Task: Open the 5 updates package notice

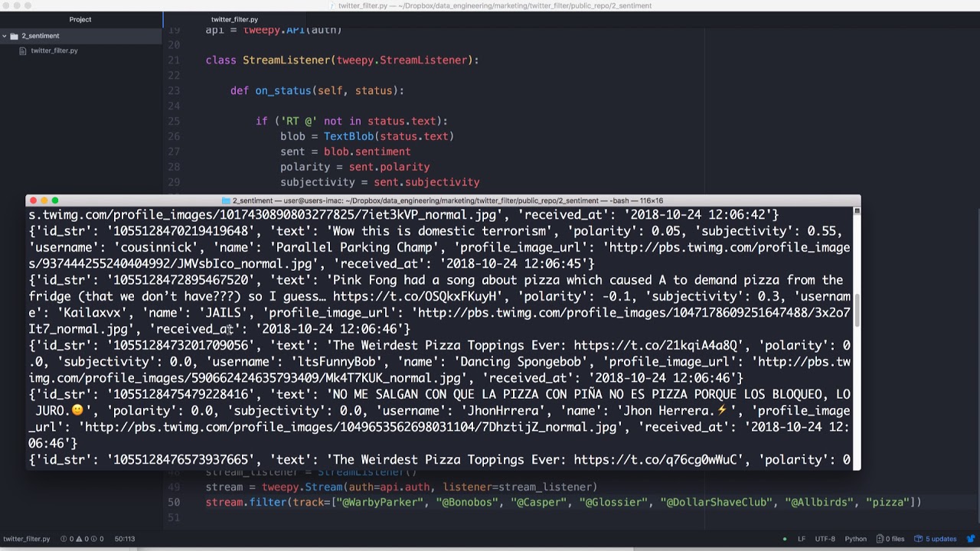Action: click(935, 539)
